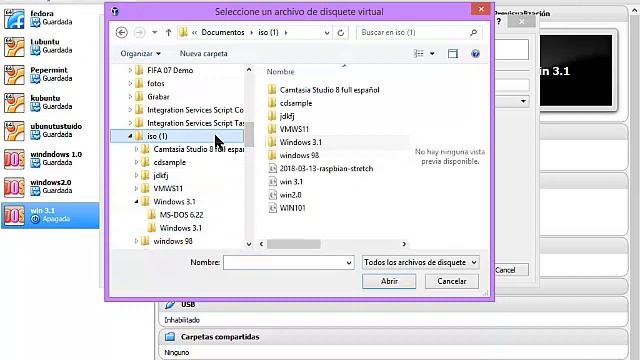Go back with the back arrow button
The height and width of the screenshot is (360, 640).
[x=121, y=32]
